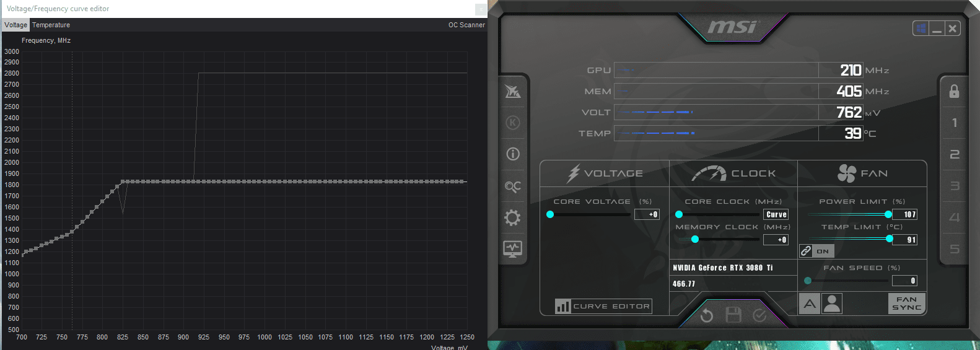Viewport: 980px width, 350px height.
Task: Click the Windows startup icon in Afterburner
Action: tap(921, 28)
